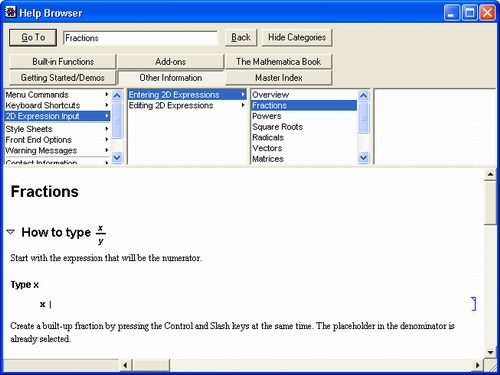Select Powers topic

[304, 116]
